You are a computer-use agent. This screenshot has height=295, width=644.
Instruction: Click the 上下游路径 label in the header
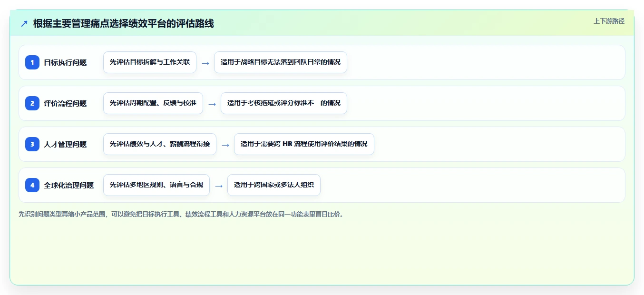(609, 21)
